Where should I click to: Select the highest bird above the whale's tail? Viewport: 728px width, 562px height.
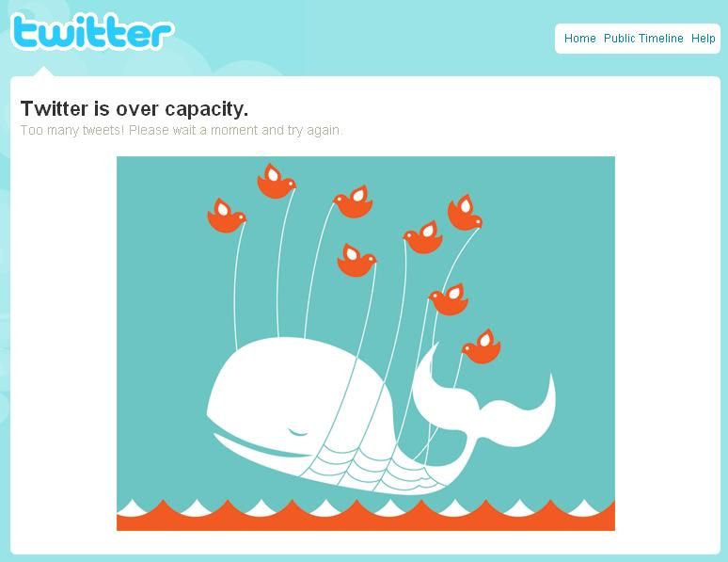tap(465, 213)
